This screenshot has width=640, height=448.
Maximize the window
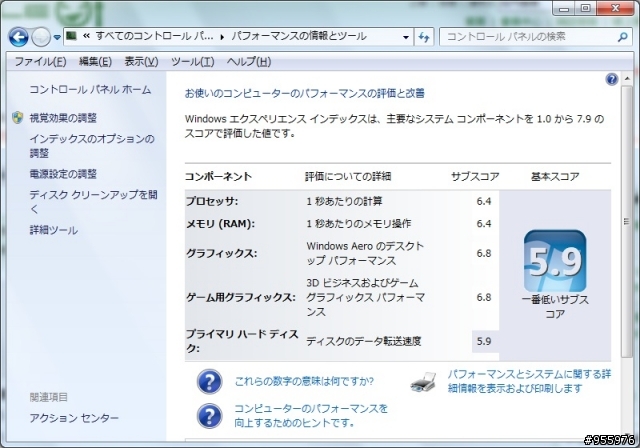coord(586,8)
